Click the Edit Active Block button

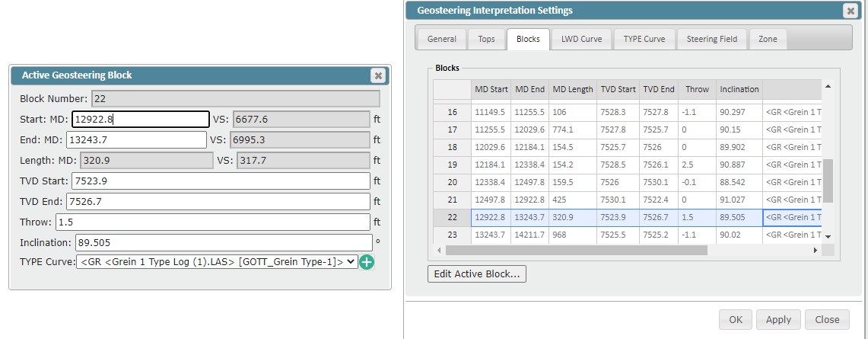click(477, 273)
